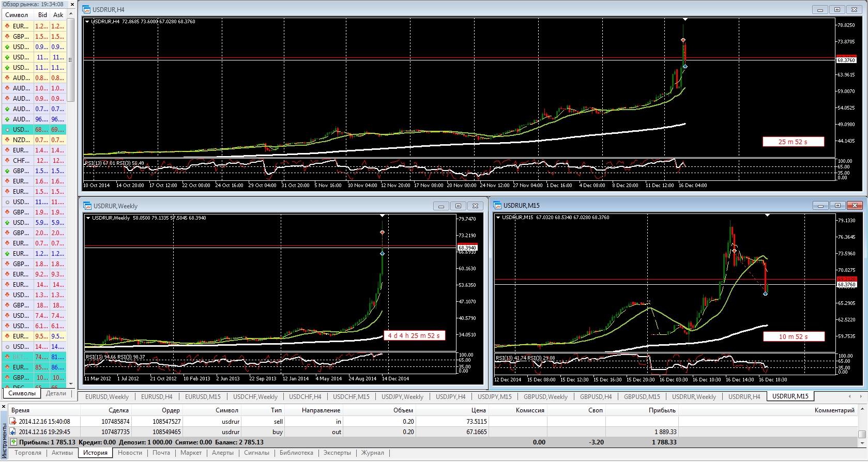Viewport: 868px width, 462px height.
Task: Close the Обзор рынка panel
Action: click(72, 4)
